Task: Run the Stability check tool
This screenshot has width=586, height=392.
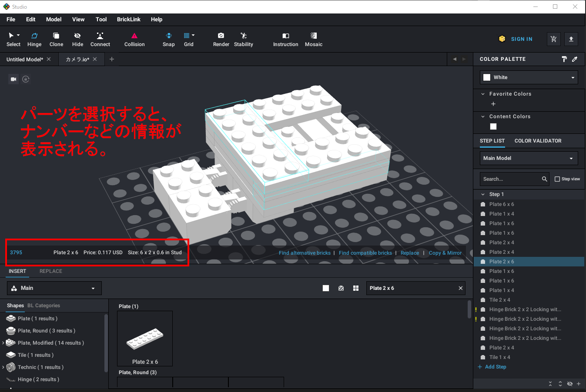Action: click(x=243, y=39)
